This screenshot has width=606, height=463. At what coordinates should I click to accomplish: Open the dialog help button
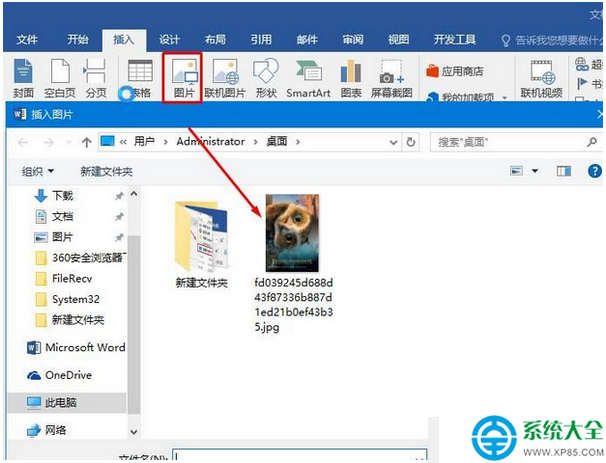tap(595, 170)
